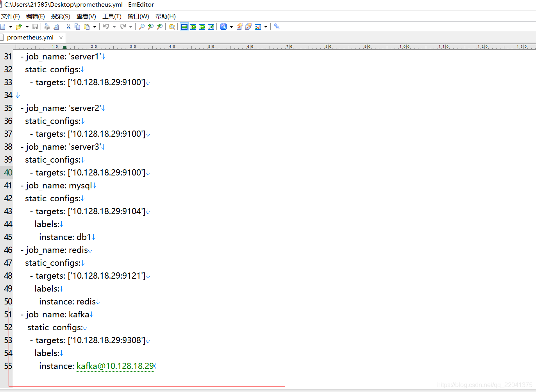Click the blue Plug-ins icon
The width and height of the screenshot is (536, 392).
277,27
